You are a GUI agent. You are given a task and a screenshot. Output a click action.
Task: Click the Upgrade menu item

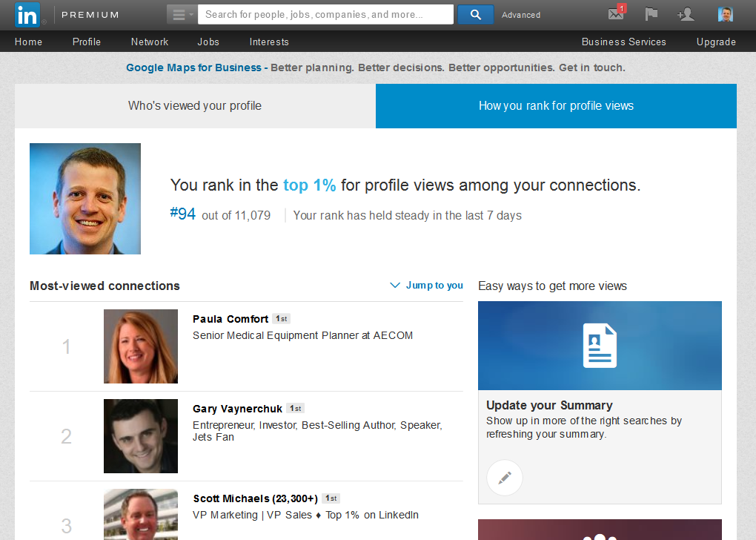[x=716, y=42]
